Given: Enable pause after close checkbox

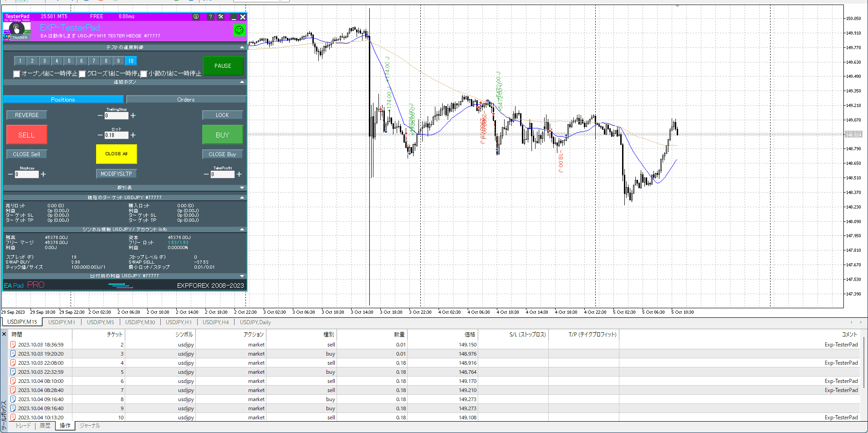Looking at the screenshot, I should [82, 74].
